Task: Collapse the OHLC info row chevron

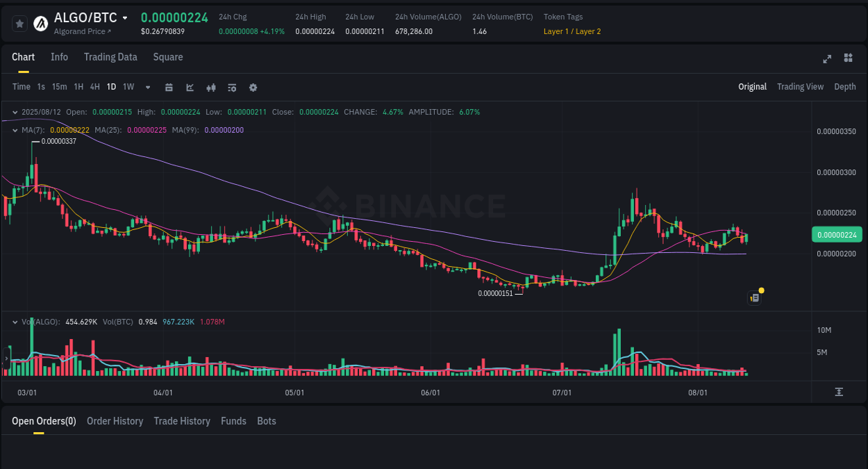Action: 14,111
